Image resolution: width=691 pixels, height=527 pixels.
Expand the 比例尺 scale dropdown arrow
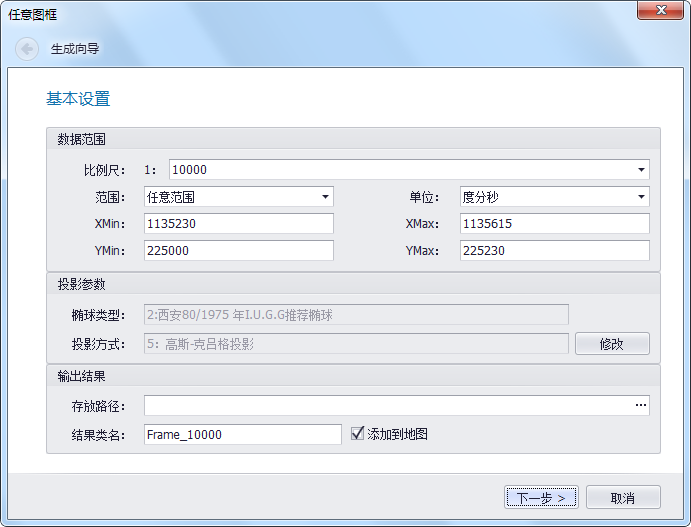coord(641,170)
